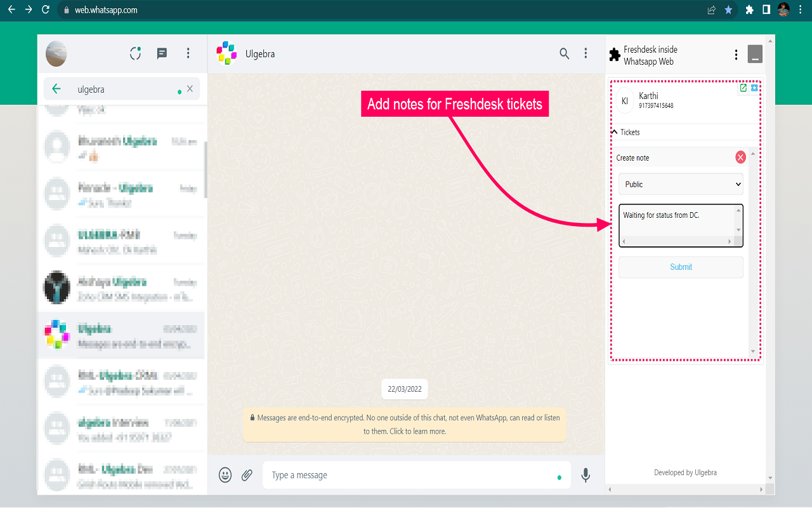The height and width of the screenshot is (508, 812).
Task: Open the chat list options menu
Action: pos(188,53)
